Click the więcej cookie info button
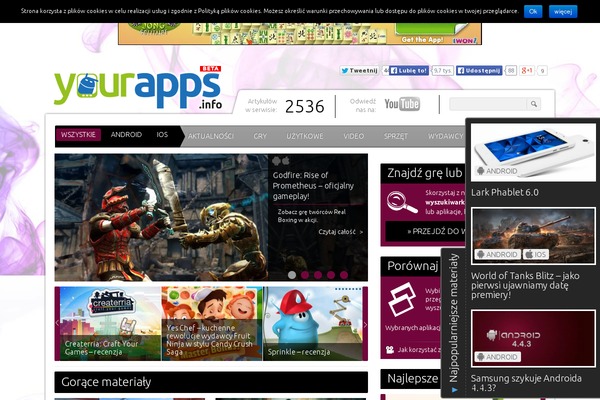The width and height of the screenshot is (600, 400). click(563, 11)
